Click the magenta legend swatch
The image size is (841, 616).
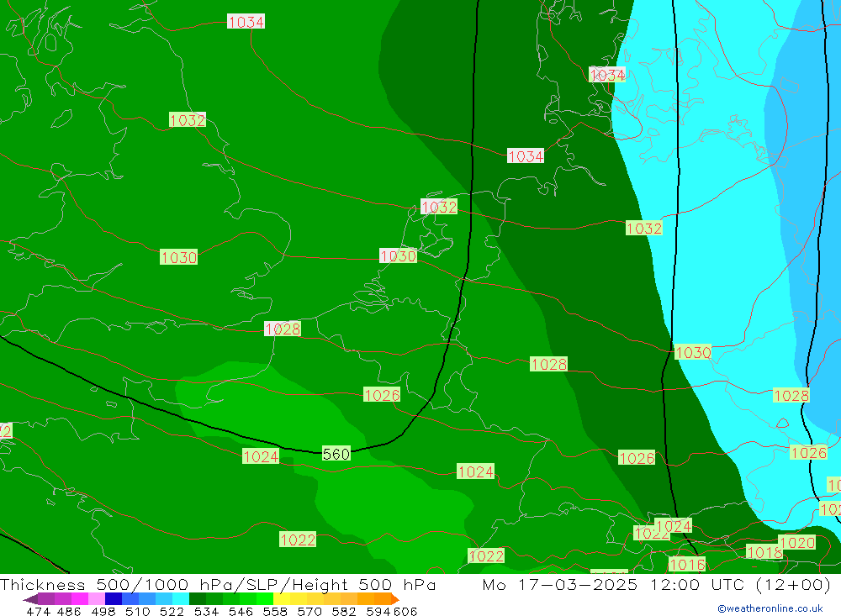tap(79, 599)
